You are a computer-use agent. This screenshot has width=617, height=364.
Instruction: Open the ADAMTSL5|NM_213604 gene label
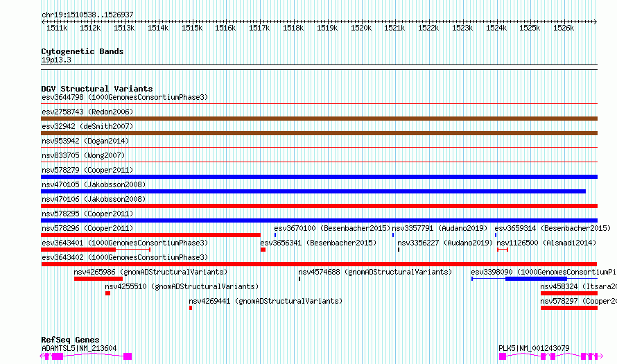click(x=79, y=348)
